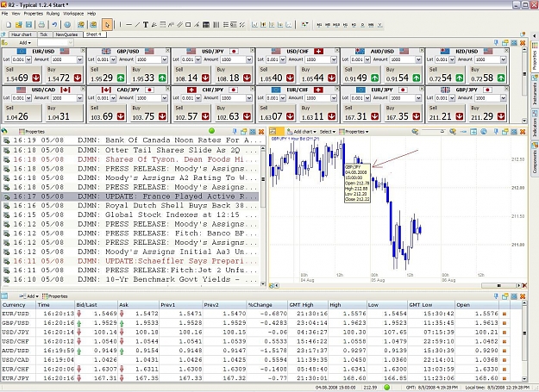Open the EUR/USD Amount dropdown

[x=79, y=59]
